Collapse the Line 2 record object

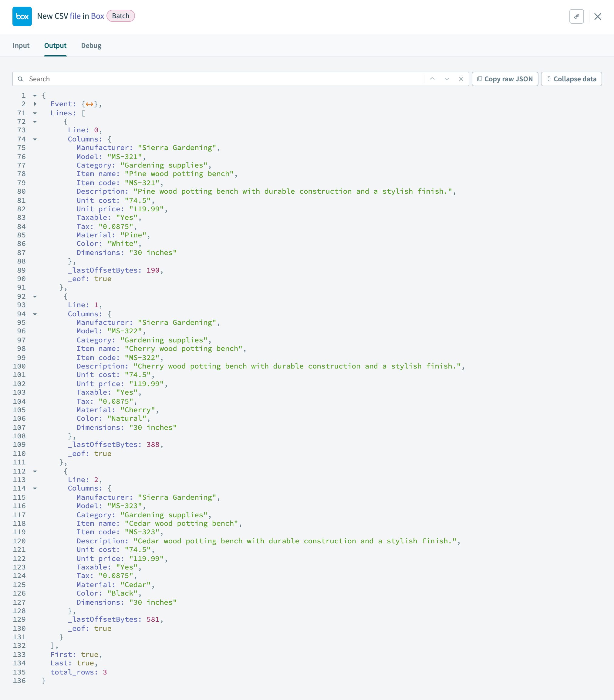[35, 471]
